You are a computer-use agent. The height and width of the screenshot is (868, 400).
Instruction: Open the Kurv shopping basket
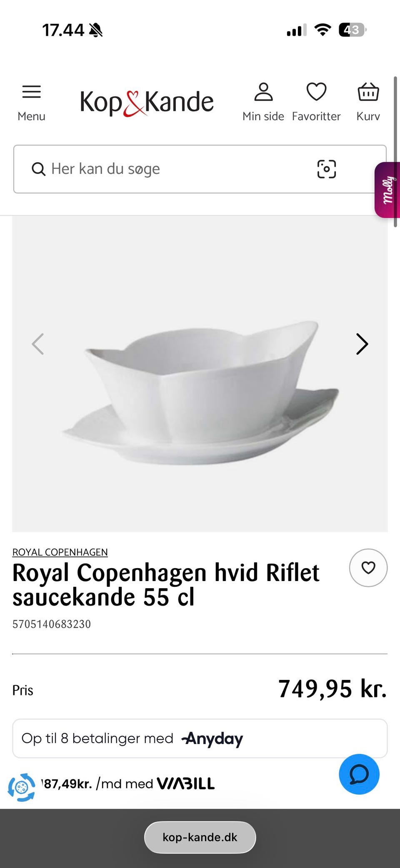coord(368,92)
